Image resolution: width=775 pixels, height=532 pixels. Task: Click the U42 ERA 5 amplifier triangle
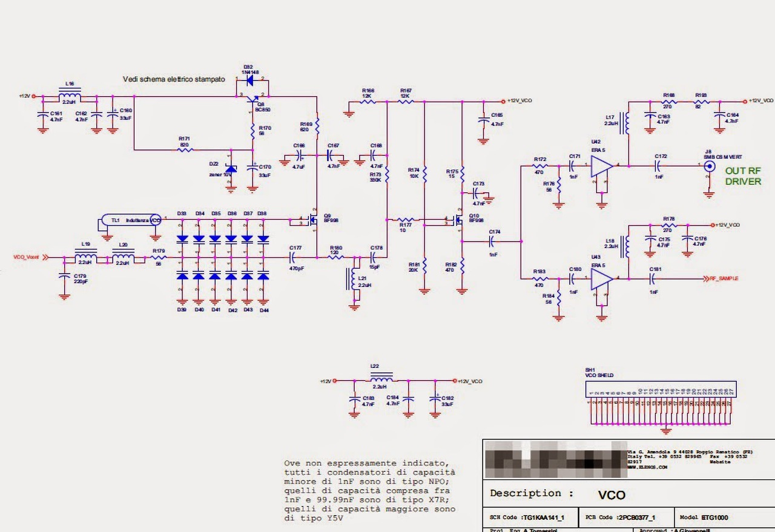[x=602, y=165]
